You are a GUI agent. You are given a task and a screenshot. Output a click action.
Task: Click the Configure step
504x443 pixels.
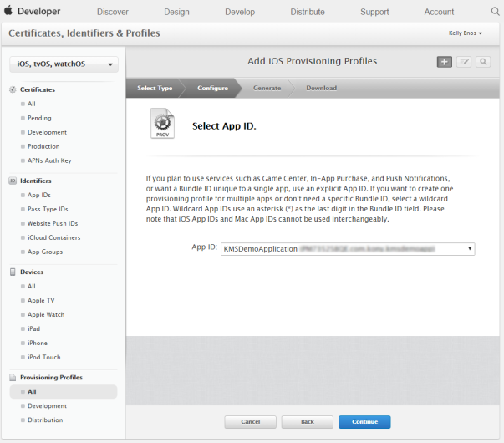[213, 88]
